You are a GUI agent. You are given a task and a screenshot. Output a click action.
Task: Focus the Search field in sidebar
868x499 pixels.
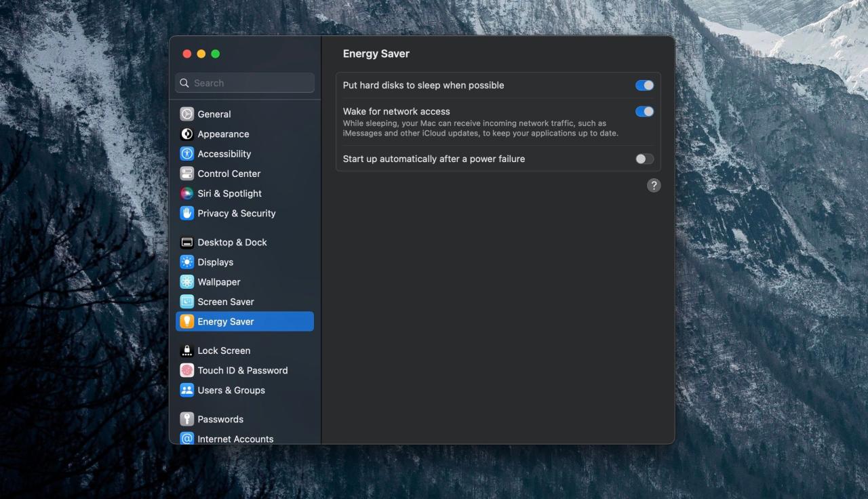click(x=245, y=83)
